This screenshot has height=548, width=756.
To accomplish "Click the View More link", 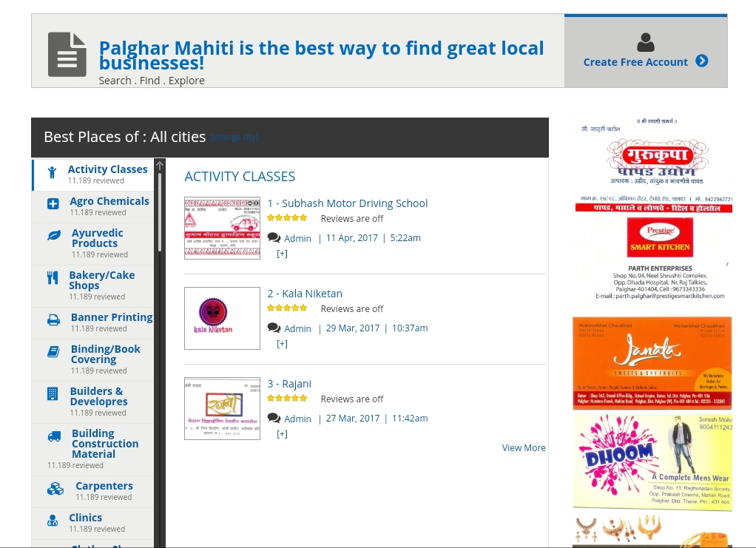I will pyautogui.click(x=524, y=447).
